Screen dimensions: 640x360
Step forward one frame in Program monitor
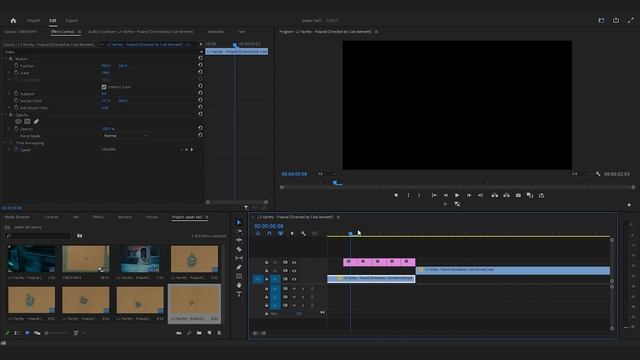click(469, 196)
